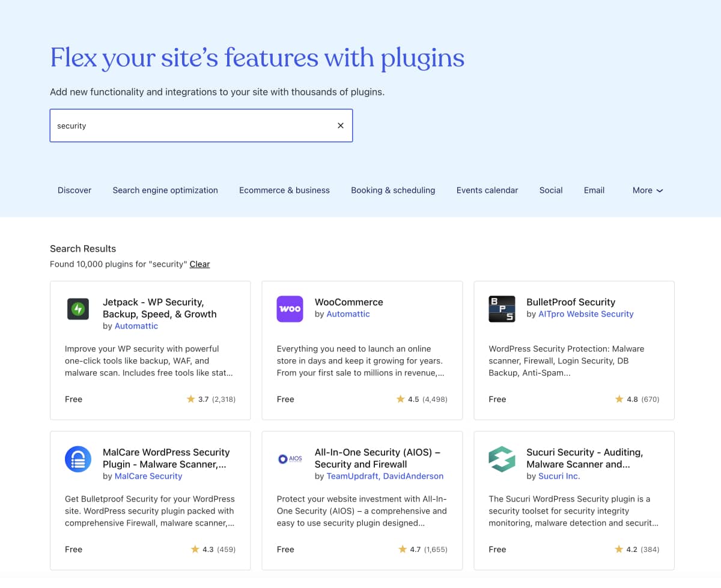
Task: Open the Discover category tab
Action: pyautogui.click(x=75, y=190)
